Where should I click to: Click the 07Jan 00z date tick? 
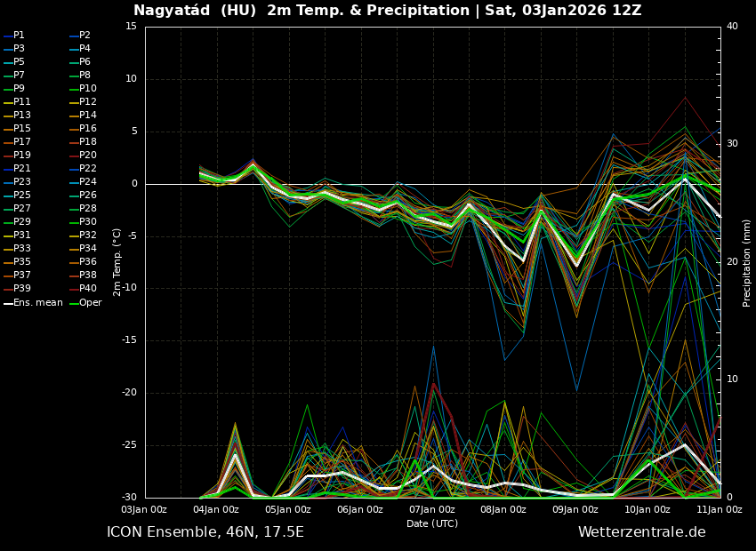(432, 509)
